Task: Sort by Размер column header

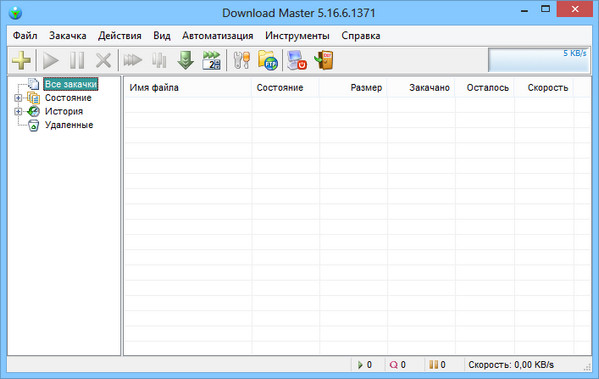Action: click(x=353, y=87)
